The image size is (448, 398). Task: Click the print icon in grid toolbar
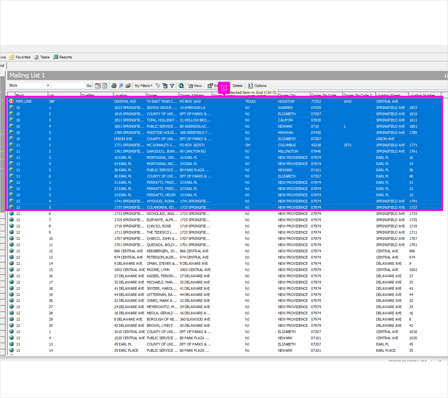114,86
